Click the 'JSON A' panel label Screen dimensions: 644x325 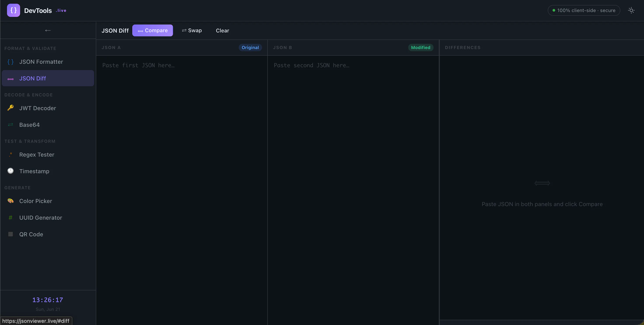tap(111, 47)
